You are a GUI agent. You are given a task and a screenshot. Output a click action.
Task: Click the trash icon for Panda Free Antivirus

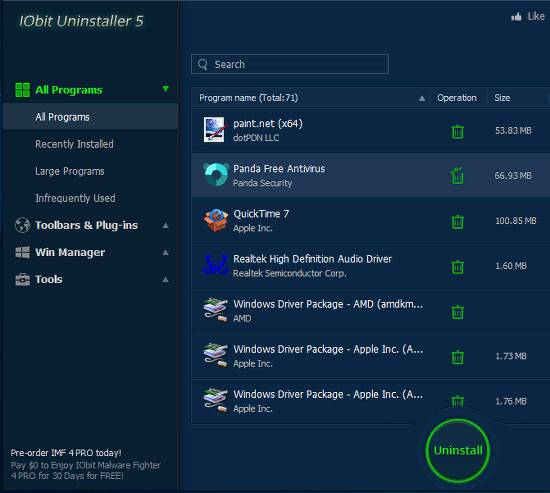tap(457, 176)
